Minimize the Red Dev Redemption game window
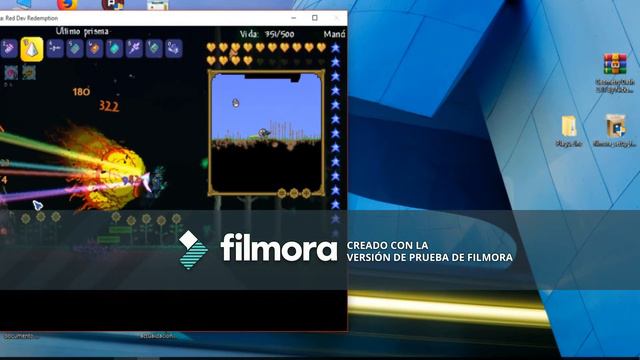Screen dimensions: 640x360 (x=293, y=18)
